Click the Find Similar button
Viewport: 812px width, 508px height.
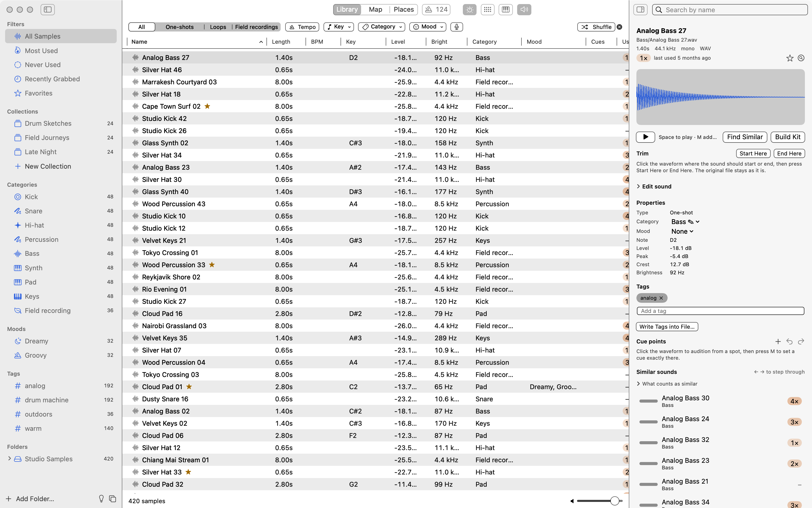tap(745, 137)
